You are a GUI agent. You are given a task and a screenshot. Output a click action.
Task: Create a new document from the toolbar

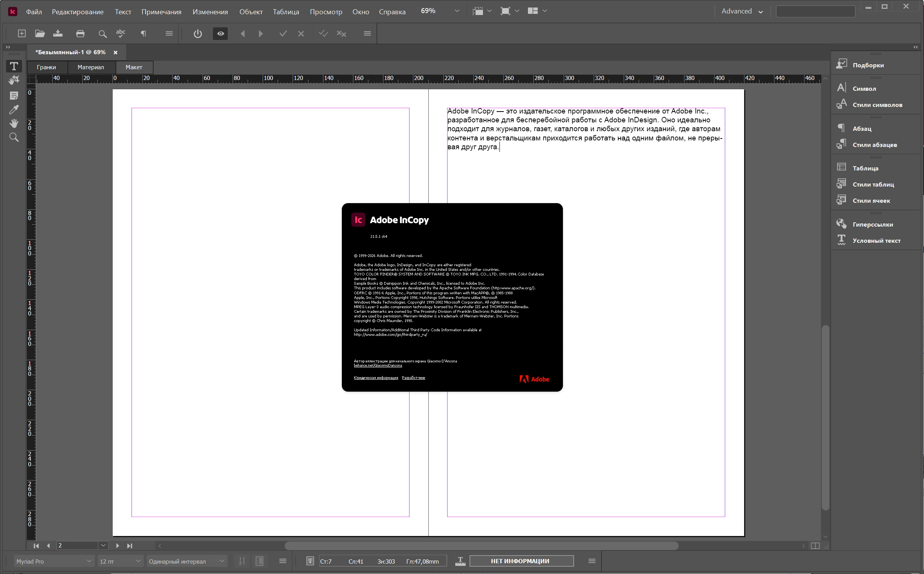pyautogui.click(x=22, y=34)
